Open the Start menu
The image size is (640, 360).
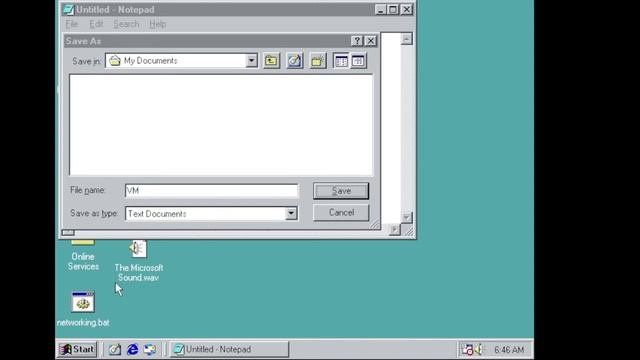click(78, 349)
